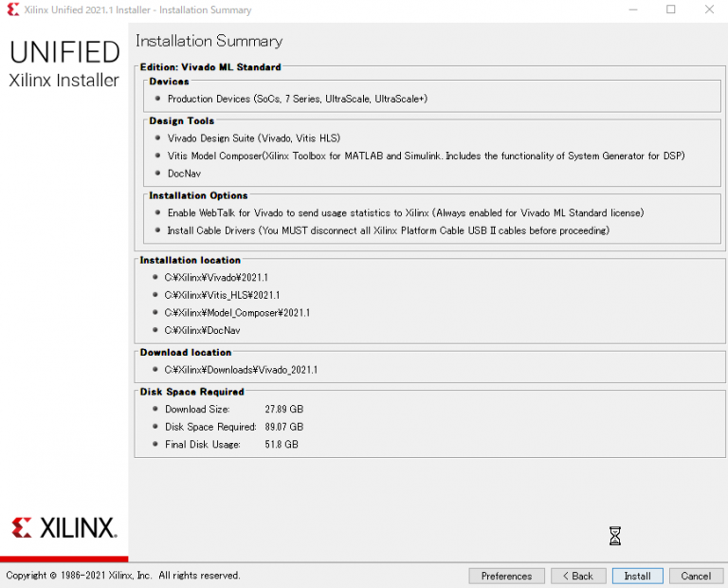Click the Install button
Viewport: 728px width, 588px height.
(x=637, y=576)
